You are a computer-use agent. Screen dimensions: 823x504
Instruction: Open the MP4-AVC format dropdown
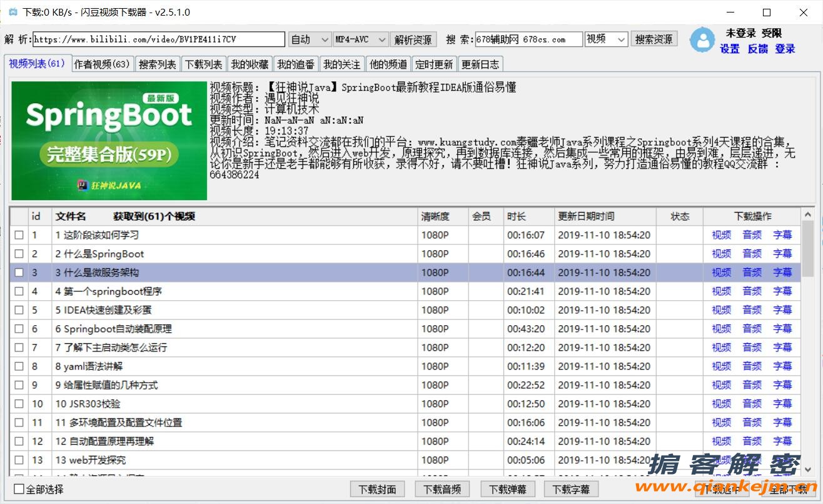[x=361, y=39]
